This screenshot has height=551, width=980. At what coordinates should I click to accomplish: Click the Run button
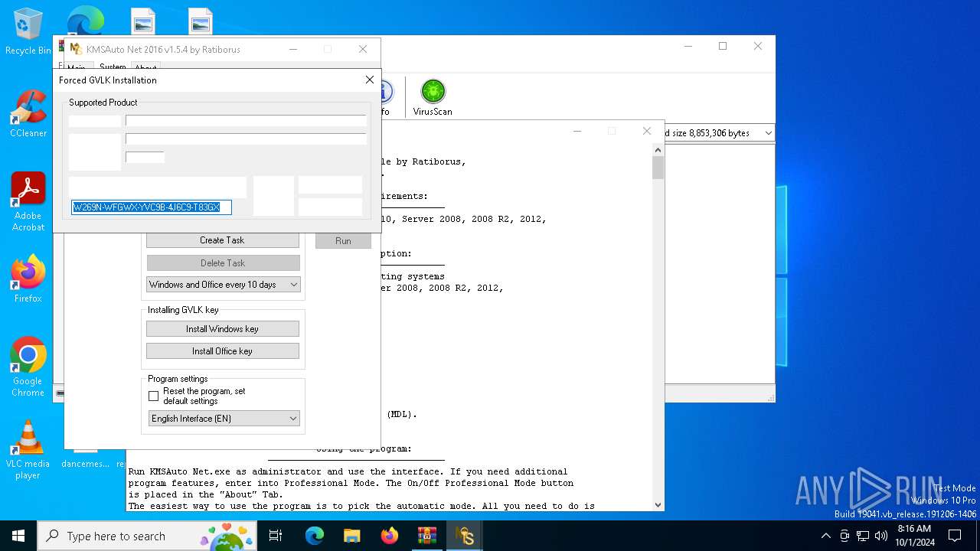coord(343,240)
